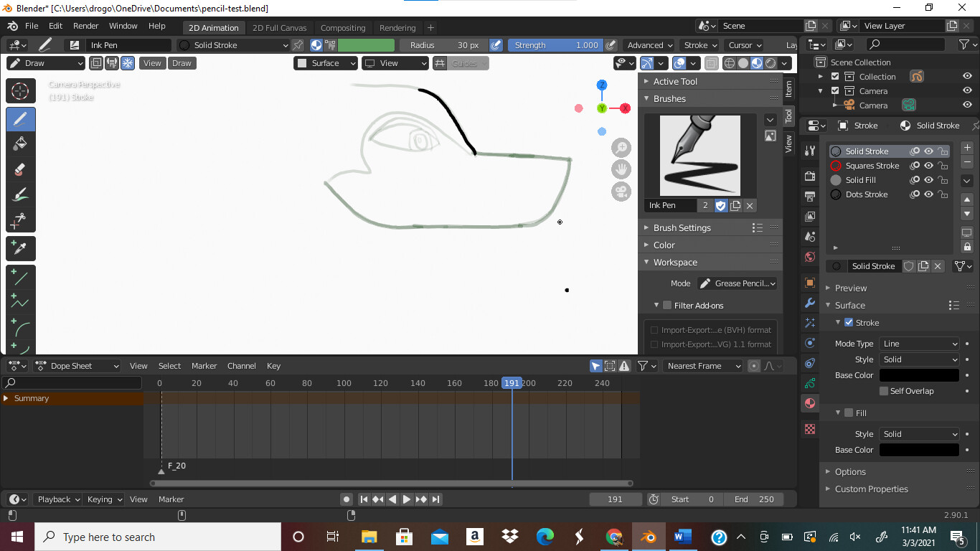
Task: Select the Eyedropper tool
Action: [21, 248]
